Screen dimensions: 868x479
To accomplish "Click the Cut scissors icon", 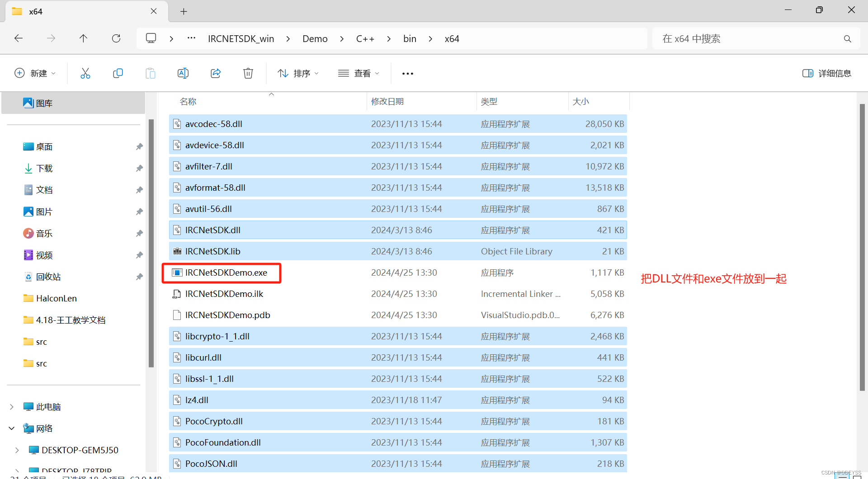I will click(85, 73).
